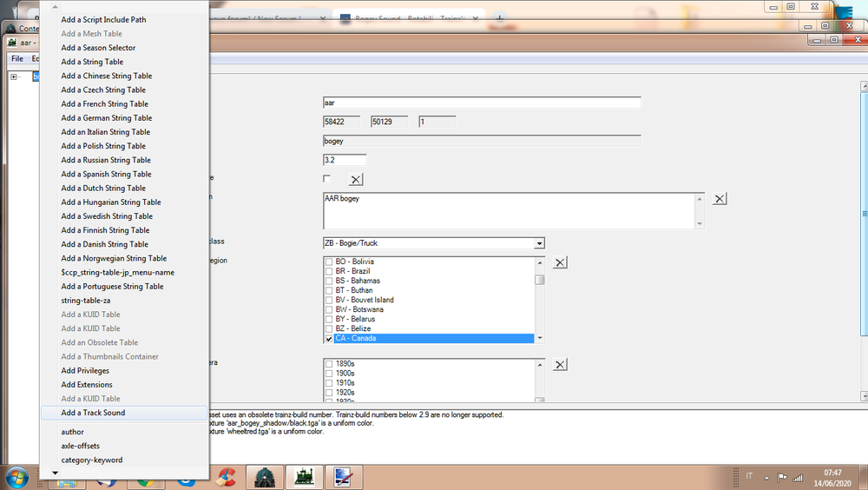Click the IT language indicator
This screenshot has width=868, height=490.
tap(749, 476)
